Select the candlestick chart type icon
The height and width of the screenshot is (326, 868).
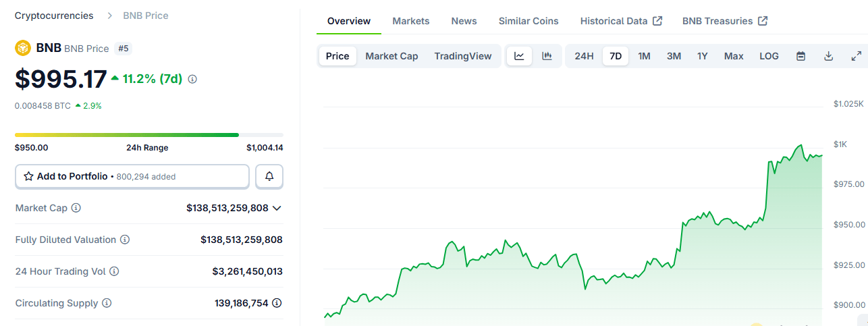(x=547, y=56)
